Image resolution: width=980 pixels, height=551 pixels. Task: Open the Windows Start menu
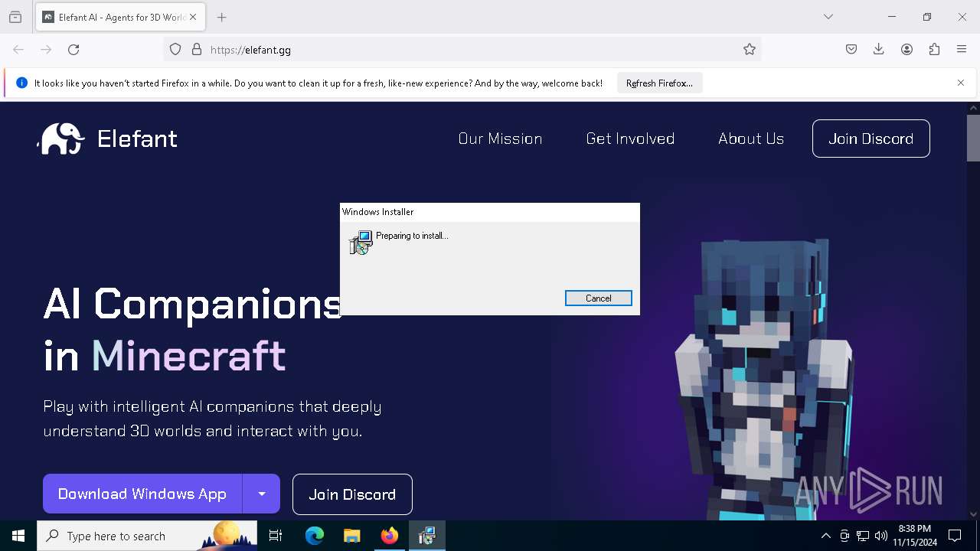click(18, 536)
